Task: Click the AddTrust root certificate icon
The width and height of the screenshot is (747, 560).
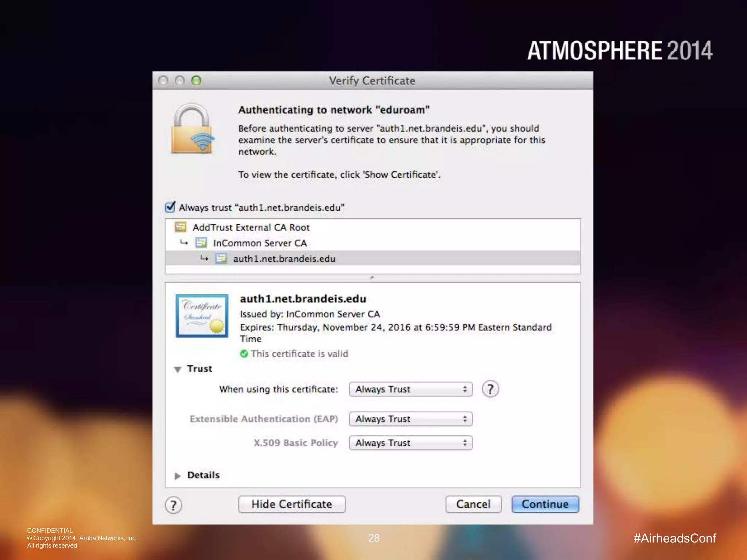Action: point(180,227)
